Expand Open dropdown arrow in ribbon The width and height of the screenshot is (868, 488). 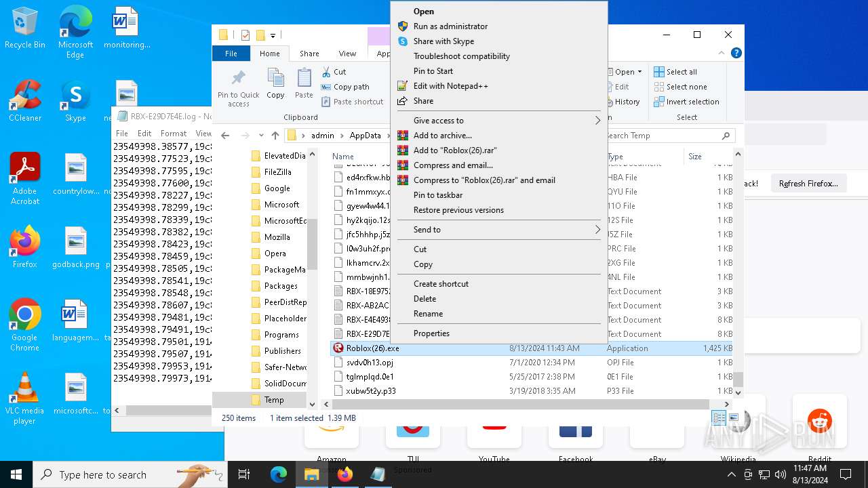click(639, 72)
